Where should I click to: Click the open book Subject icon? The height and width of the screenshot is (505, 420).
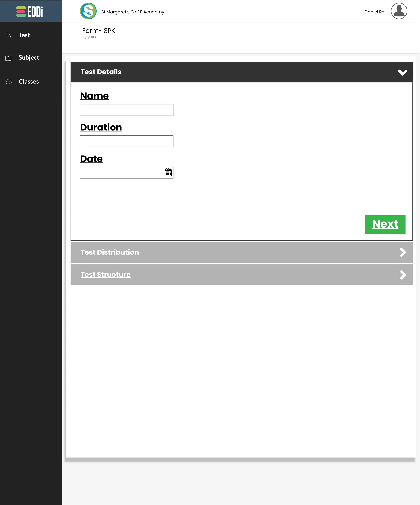tap(8, 58)
